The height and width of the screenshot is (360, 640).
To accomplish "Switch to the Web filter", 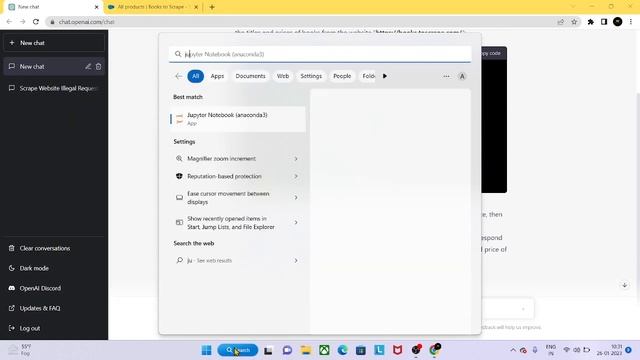I will [x=282, y=76].
